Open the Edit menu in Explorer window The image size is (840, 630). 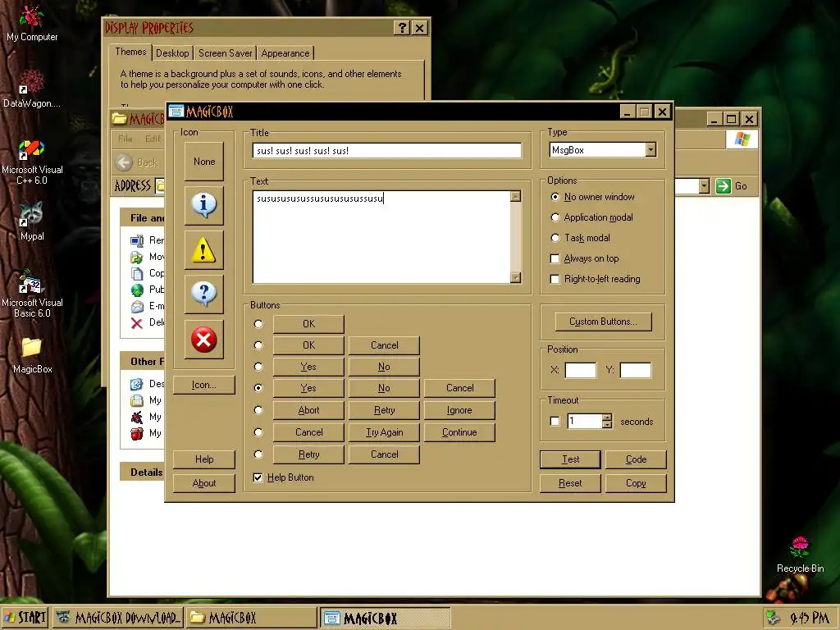153,138
